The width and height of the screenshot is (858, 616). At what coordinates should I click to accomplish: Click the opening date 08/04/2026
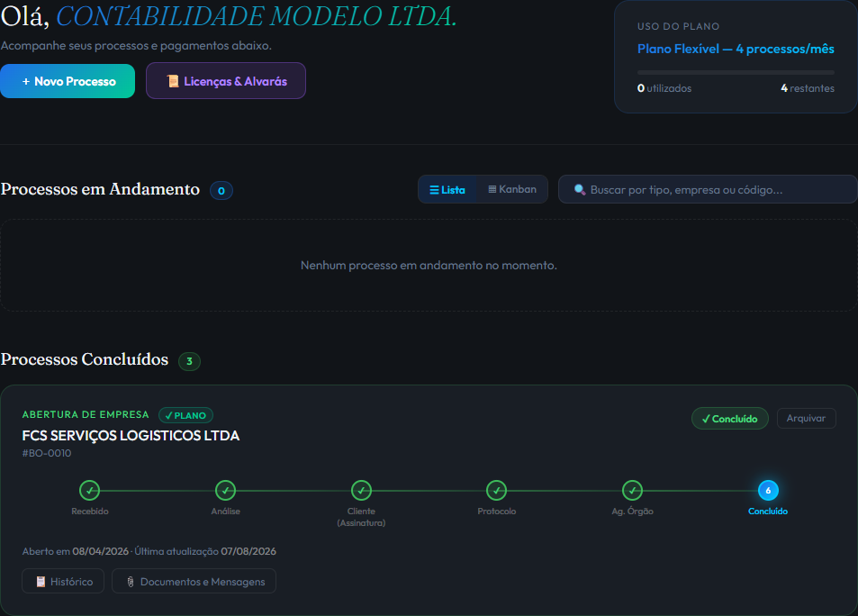[x=101, y=551]
